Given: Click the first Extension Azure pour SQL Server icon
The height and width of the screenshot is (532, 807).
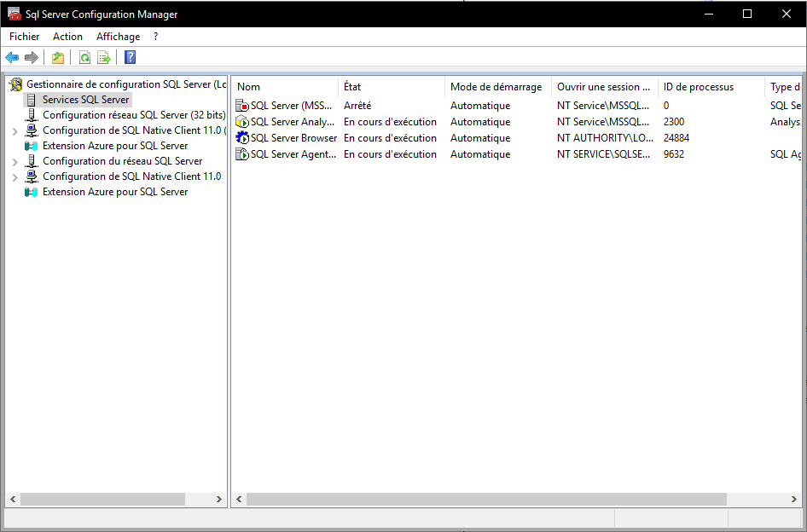Looking at the screenshot, I should point(32,146).
